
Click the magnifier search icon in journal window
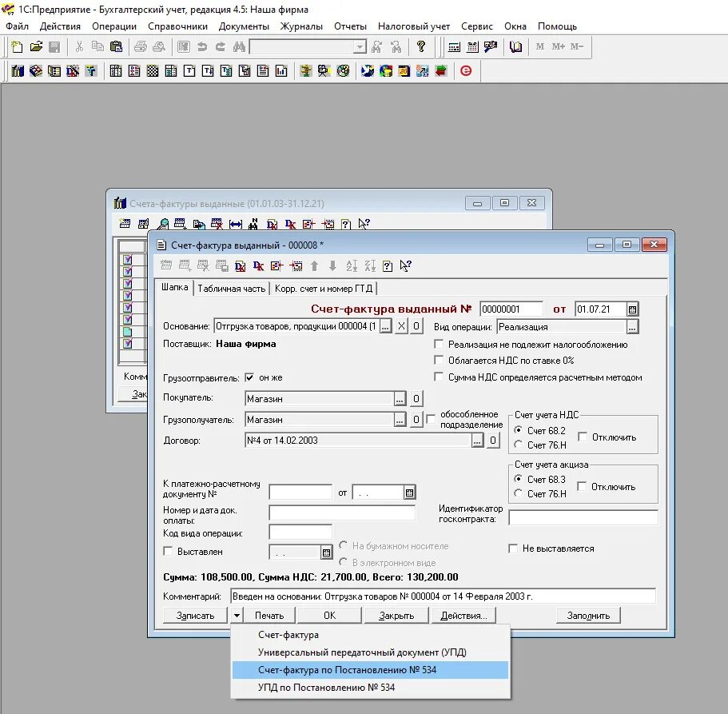(162, 225)
